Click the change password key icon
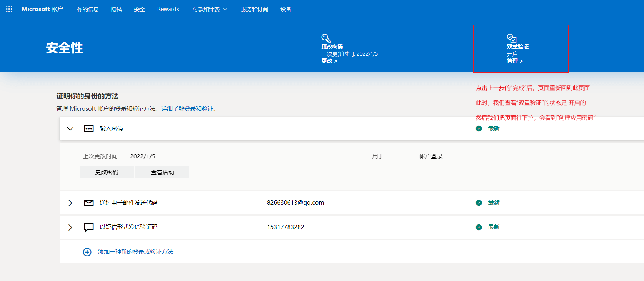Viewport: 644px width, 281px height. (326, 38)
